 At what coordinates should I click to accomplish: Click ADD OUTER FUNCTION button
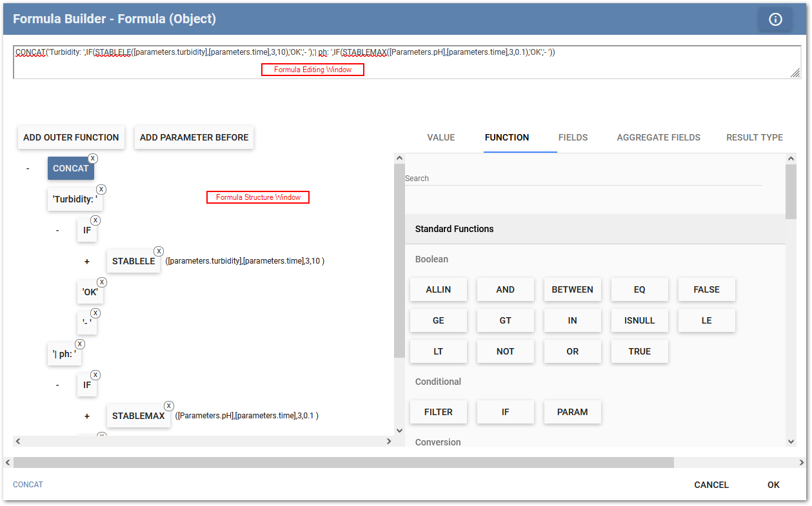[71, 137]
